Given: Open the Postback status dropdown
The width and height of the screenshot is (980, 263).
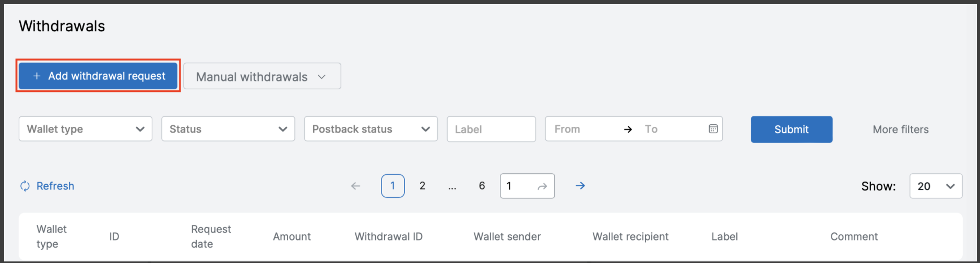Looking at the screenshot, I should pyautogui.click(x=371, y=129).
